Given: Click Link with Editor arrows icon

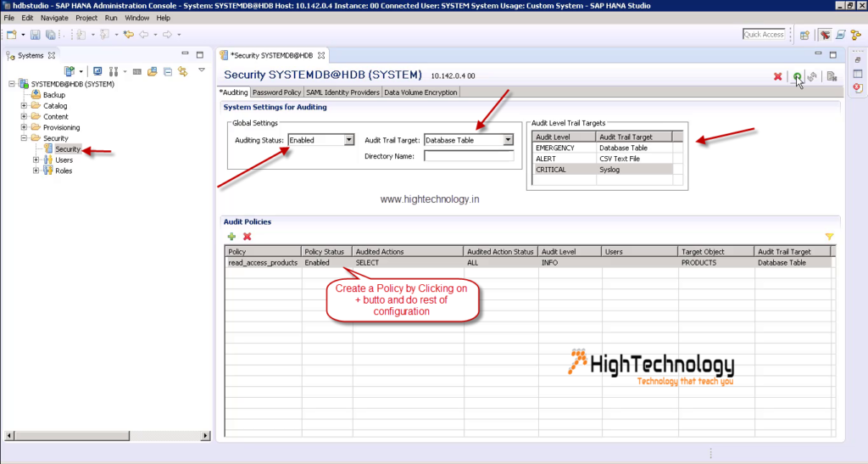Looking at the screenshot, I should (x=183, y=71).
